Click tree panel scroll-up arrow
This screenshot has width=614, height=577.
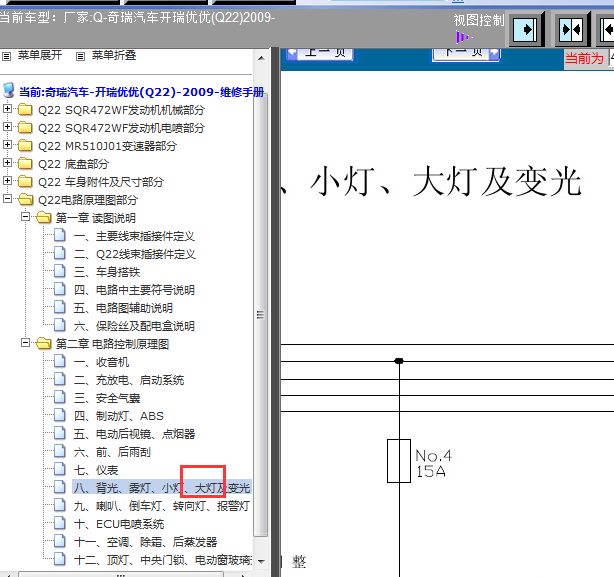pos(261,58)
